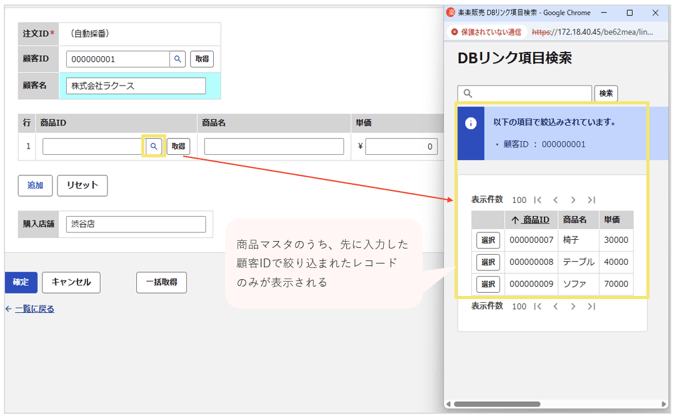Go to first page in lower pager

[538, 307]
